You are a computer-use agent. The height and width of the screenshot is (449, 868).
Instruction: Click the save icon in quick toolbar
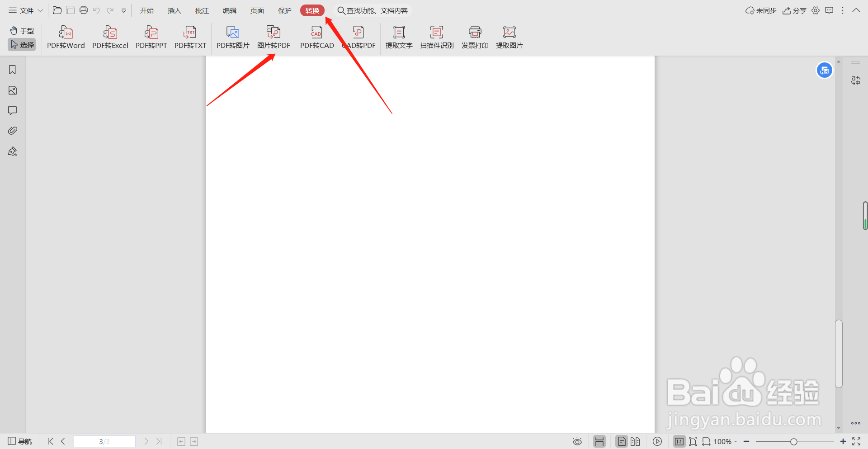click(x=71, y=10)
